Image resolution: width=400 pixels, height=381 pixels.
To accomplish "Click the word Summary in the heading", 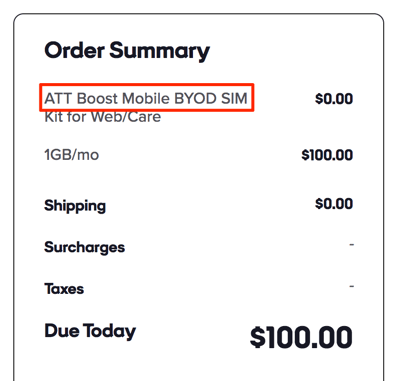I will pyautogui.click(x=160, y=52).
